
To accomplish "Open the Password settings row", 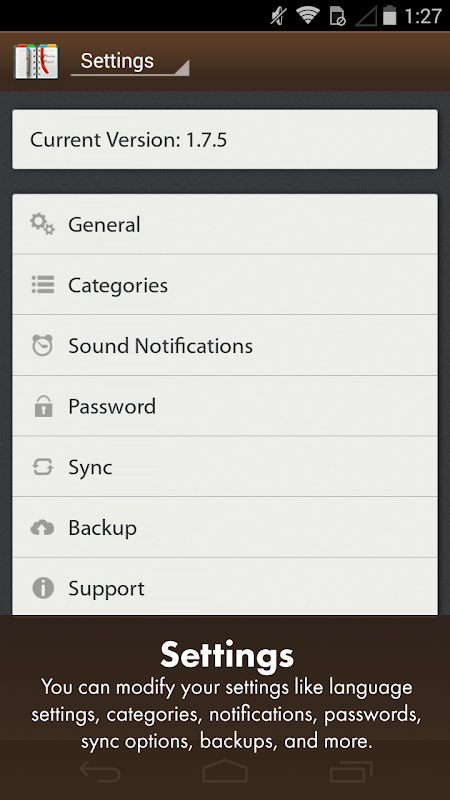I will (x=225, y=406).
